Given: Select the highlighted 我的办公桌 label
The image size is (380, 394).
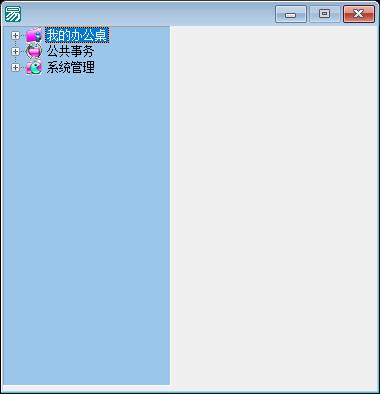Looking at the screenshot, I should [x=77, y=35].
